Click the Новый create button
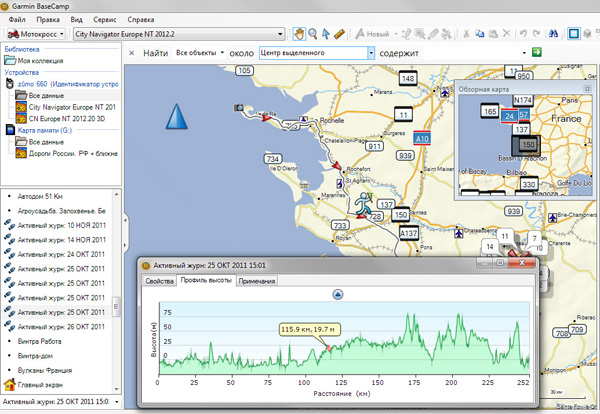The height and width of the screenshot is (414, 600). tap(372, 34)
